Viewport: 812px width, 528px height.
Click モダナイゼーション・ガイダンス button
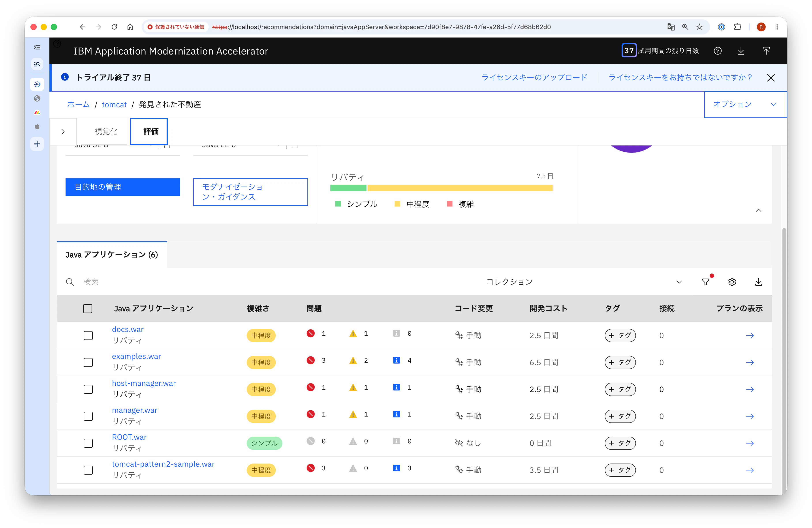(x=250, y=192)
